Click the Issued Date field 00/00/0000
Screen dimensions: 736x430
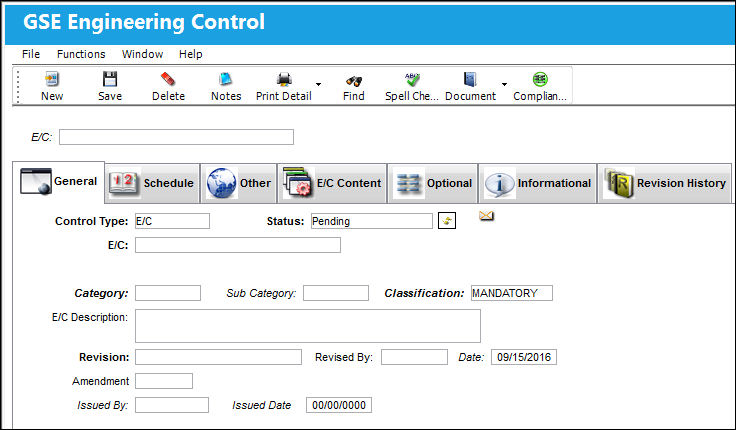339,405
